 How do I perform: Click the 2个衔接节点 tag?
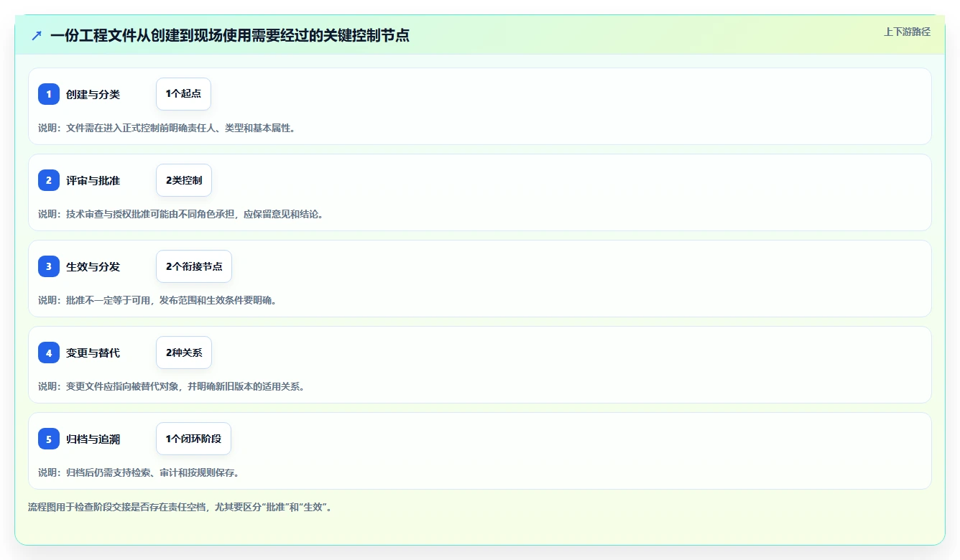194,266
